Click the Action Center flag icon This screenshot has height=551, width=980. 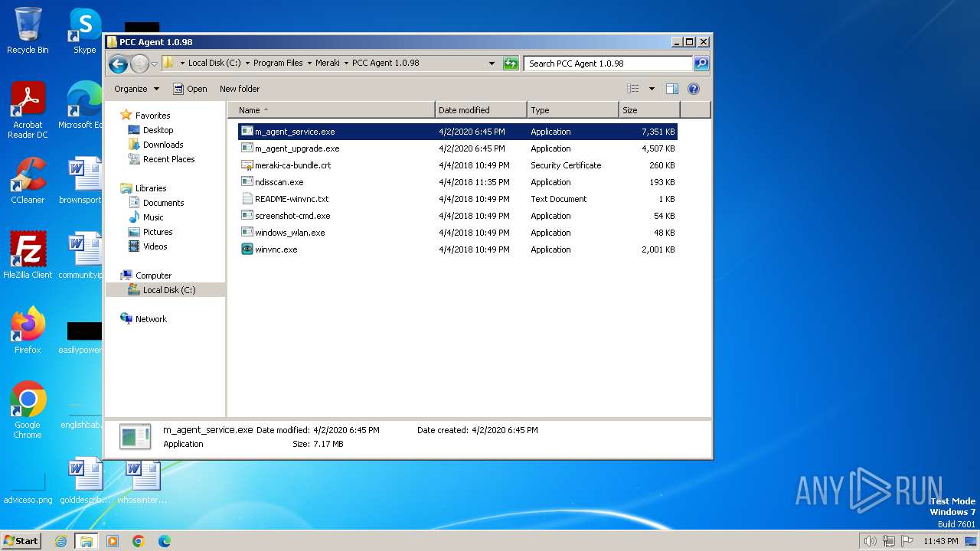[x=907, y=541]
